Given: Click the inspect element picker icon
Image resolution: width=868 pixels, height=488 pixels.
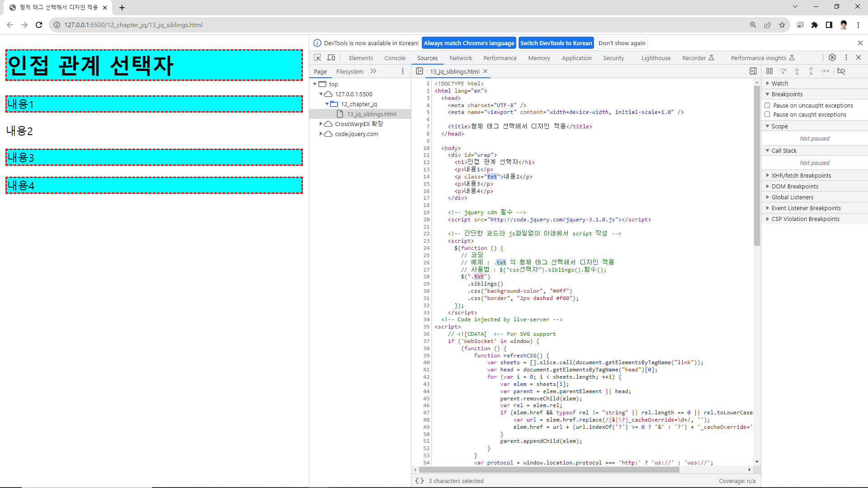Looking at the screenshot, I should tap(317, 58).
